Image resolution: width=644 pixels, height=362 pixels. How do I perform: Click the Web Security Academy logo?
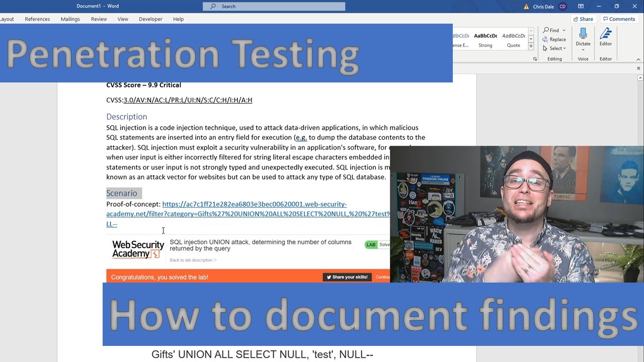tap(138, 249)
